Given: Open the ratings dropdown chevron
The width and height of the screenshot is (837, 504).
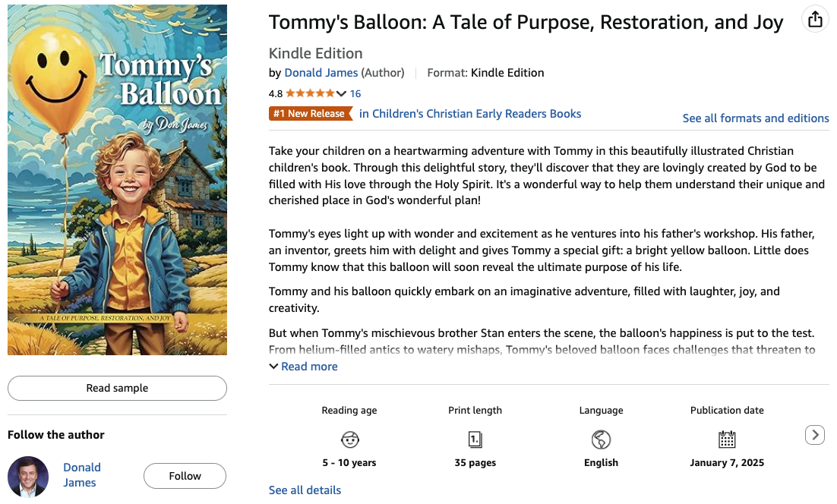Looking at the screenshot, I should 341,93.
